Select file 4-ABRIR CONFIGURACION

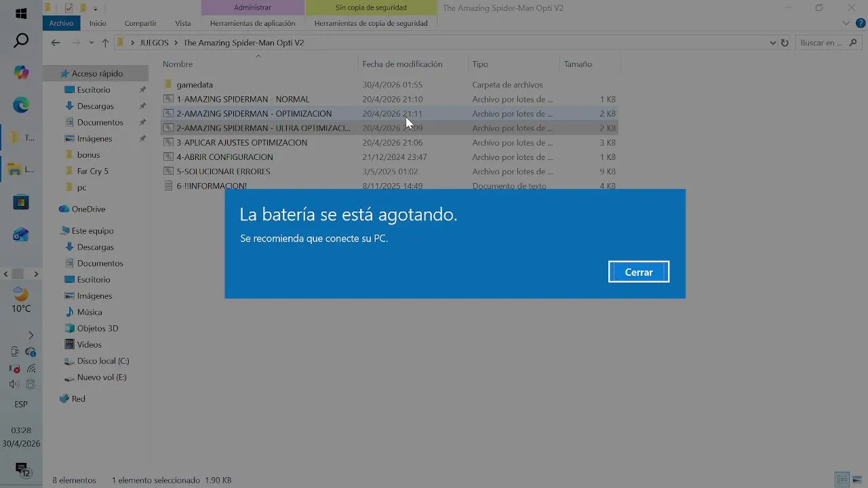tap(224, 157)
